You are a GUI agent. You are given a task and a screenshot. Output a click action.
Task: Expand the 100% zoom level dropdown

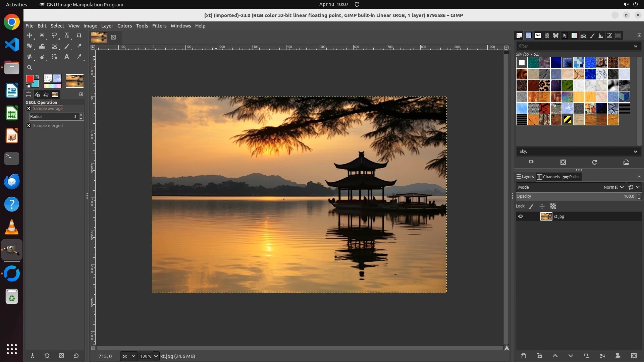156,356
